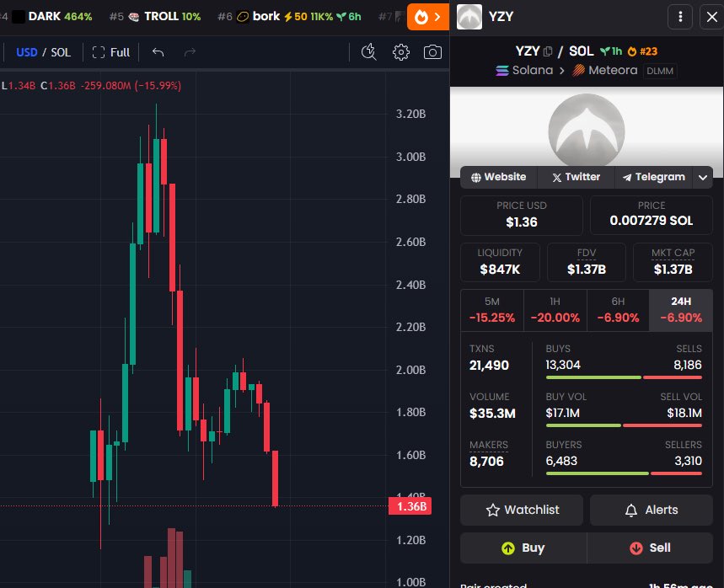724x588 pixels.
Task: Take a chart screenshot with the camera icon
Action: [432, 51]
